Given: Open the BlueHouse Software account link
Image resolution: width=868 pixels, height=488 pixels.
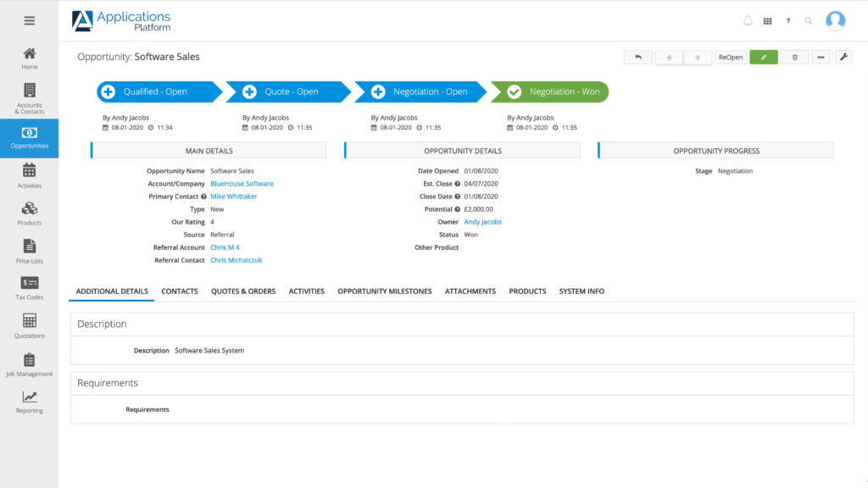Looking at the screenshot, I should point(242,184).
